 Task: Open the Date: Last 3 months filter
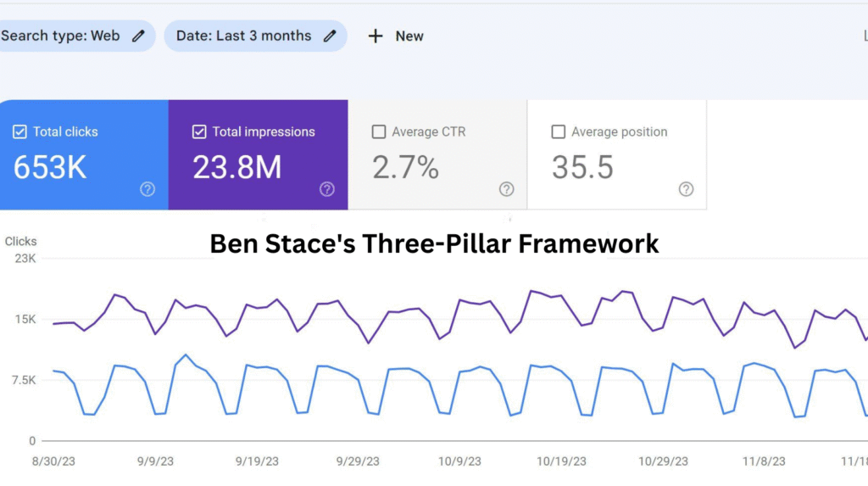[x=244, y=36]
